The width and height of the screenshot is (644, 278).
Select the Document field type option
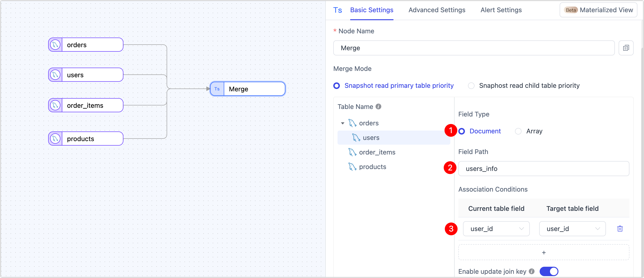click(462, 131)
